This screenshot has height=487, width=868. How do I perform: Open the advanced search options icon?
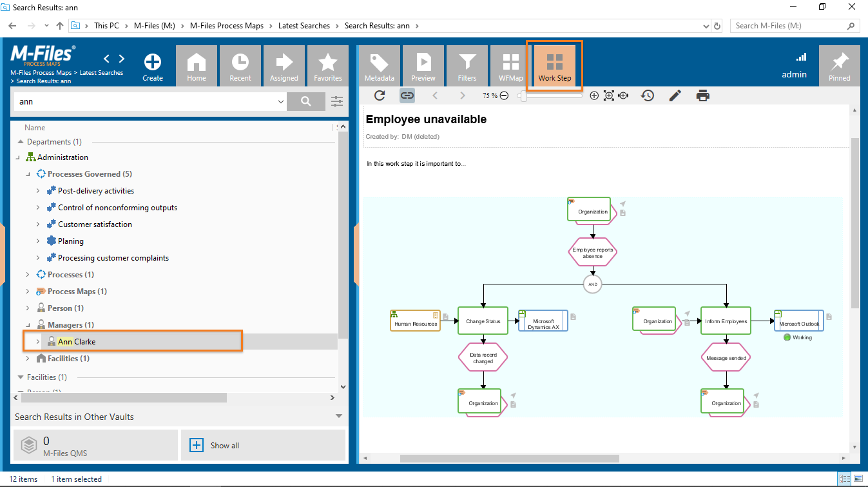(x=337, y=101)
